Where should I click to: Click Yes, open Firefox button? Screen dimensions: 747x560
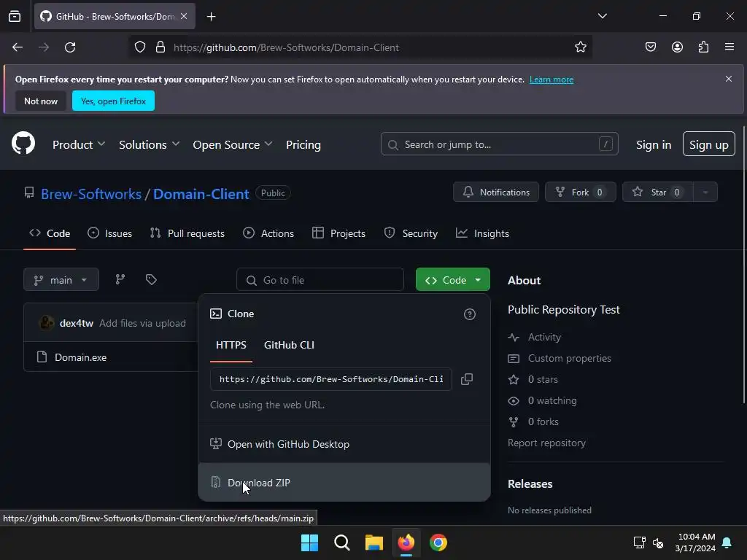point(113,101)
